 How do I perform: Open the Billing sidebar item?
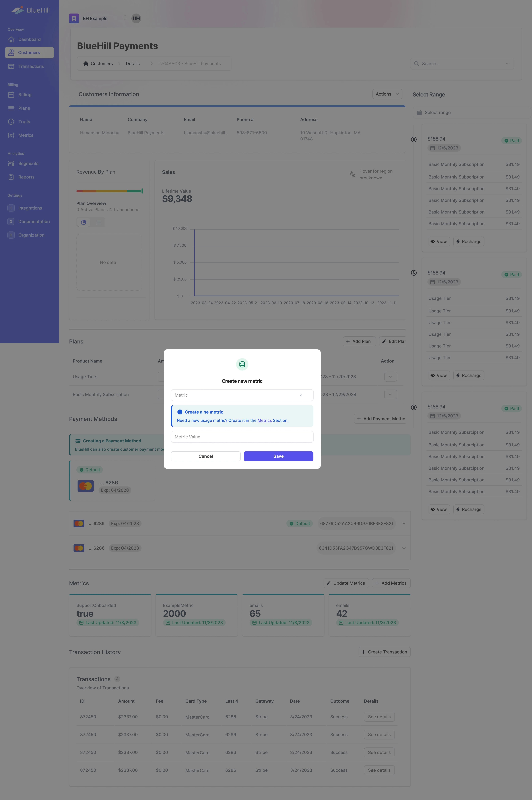[29, 95]
